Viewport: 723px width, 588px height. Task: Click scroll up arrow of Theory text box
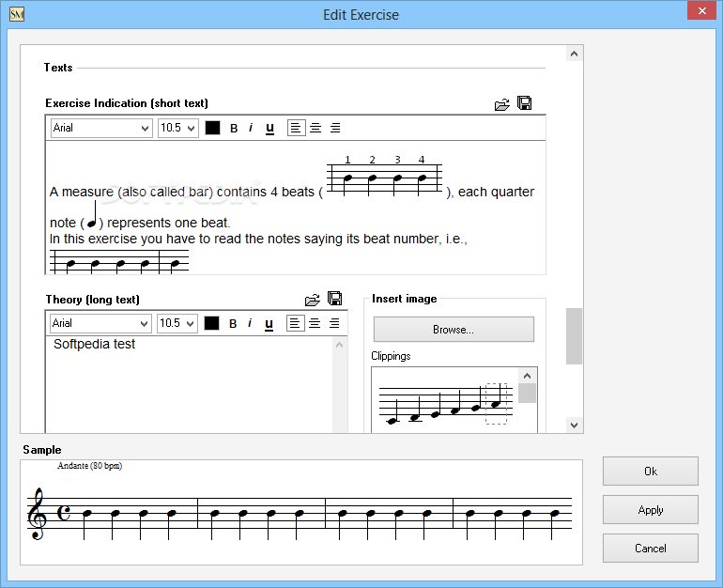[339, 345]
